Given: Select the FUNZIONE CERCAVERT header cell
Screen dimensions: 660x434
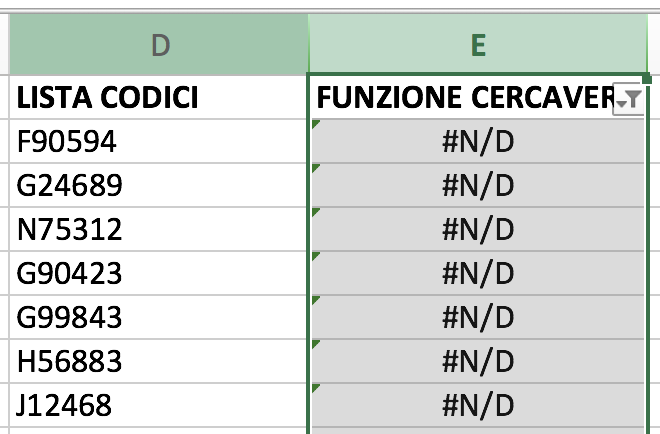Looking at the screenshot, I should click(478, 97).
